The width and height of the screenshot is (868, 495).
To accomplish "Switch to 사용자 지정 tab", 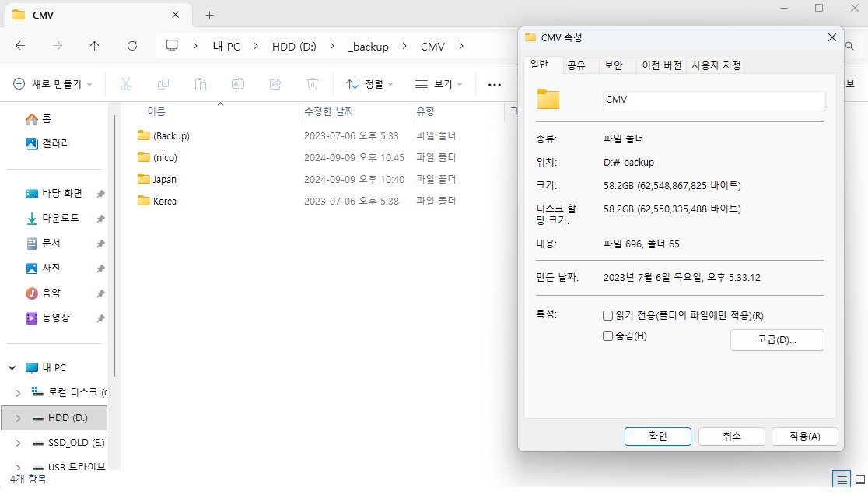I will [716, 65].
